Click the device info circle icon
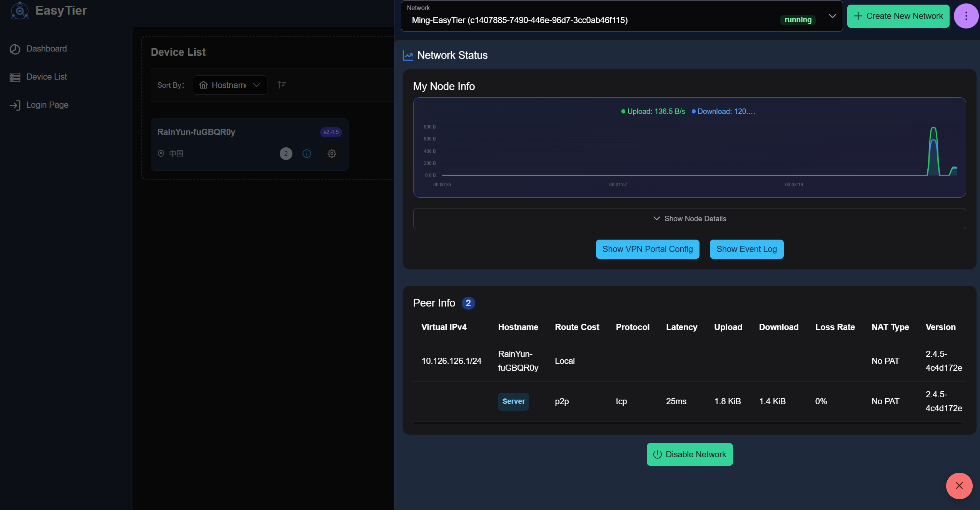This screenshot has height=510, width=980. click(x=307, y=154)
